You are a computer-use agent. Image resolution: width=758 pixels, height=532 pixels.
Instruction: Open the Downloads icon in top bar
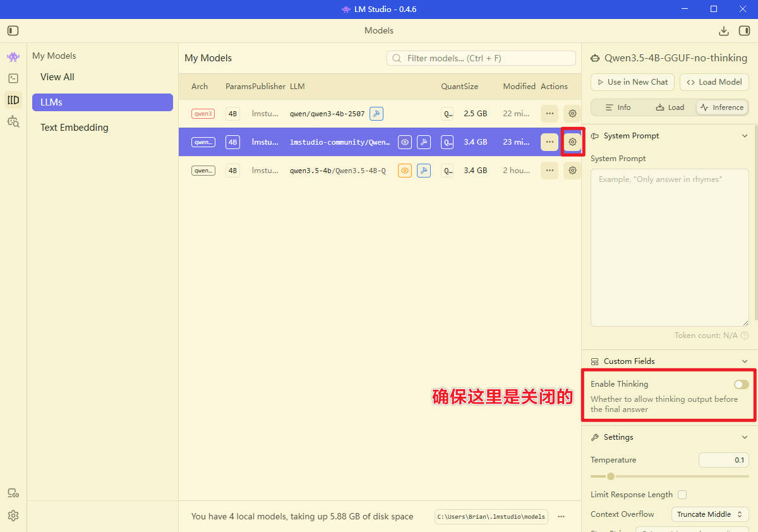click(x=724, y=31)
